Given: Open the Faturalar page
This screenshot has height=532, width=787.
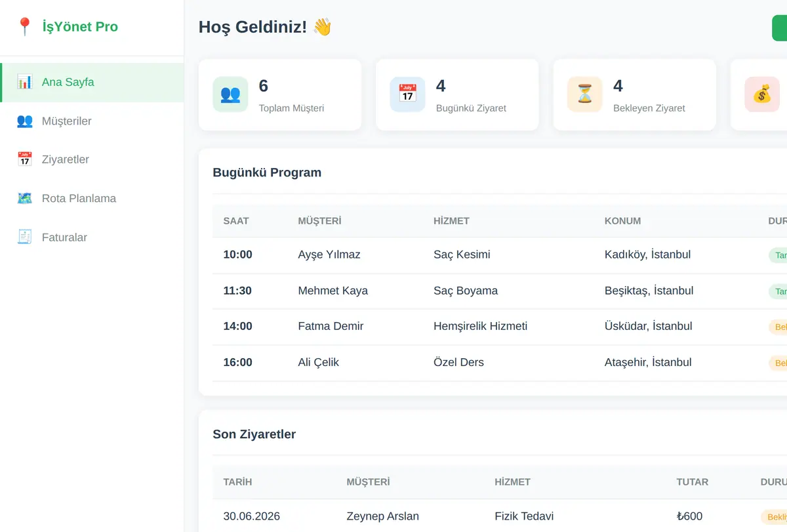Looking at the screenshot, I should point(92,237).
